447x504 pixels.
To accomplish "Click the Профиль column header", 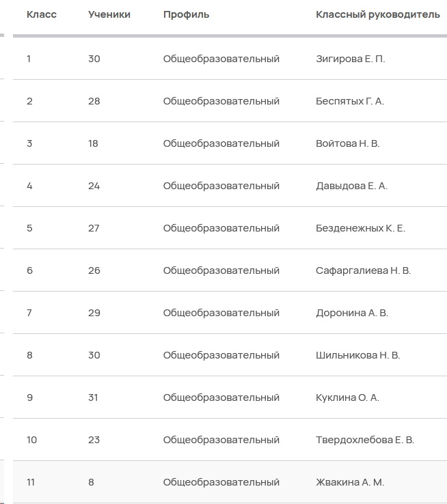I will (x=186, y=14).
